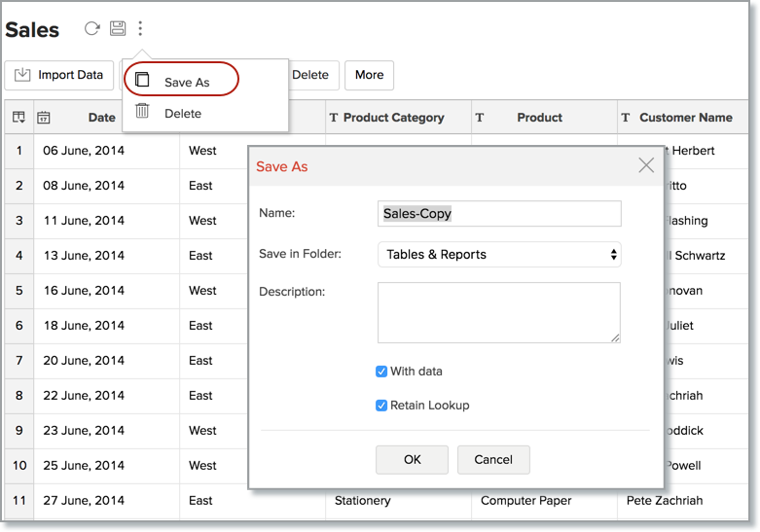760x532 pixels.
Task: Click the save disk icon in header
Action: click(118, 29)
